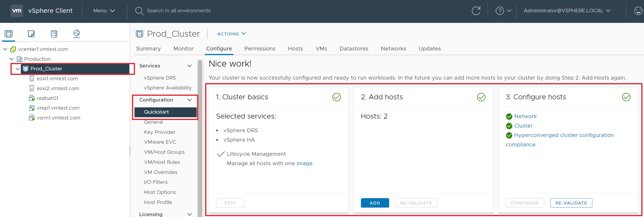Open the help question mark icon
The image size is (644, 217).
(x=499, y=11)
